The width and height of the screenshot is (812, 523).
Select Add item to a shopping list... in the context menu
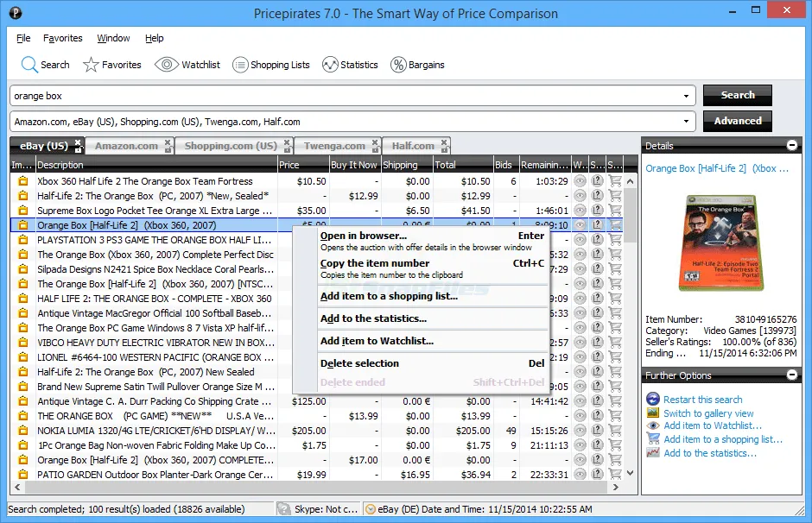[x=433, y=296]
